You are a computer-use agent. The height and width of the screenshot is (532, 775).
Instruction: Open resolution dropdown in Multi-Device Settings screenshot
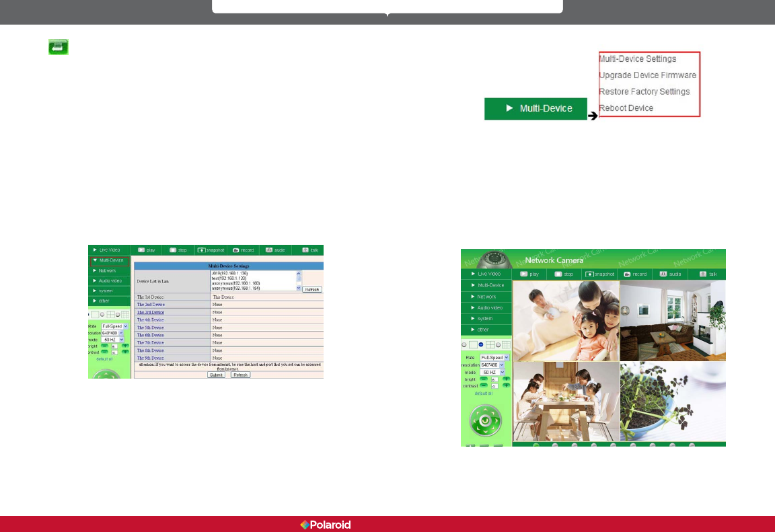(113, 333)
